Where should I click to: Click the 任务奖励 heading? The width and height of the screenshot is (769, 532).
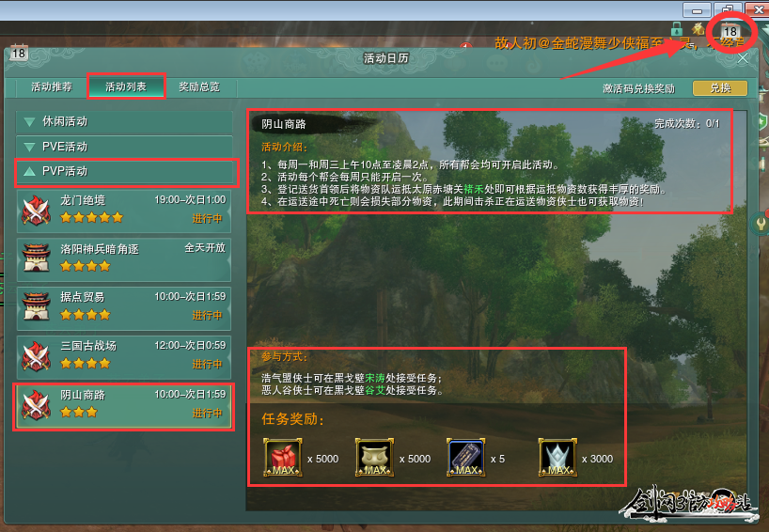(x=292, y=419)
